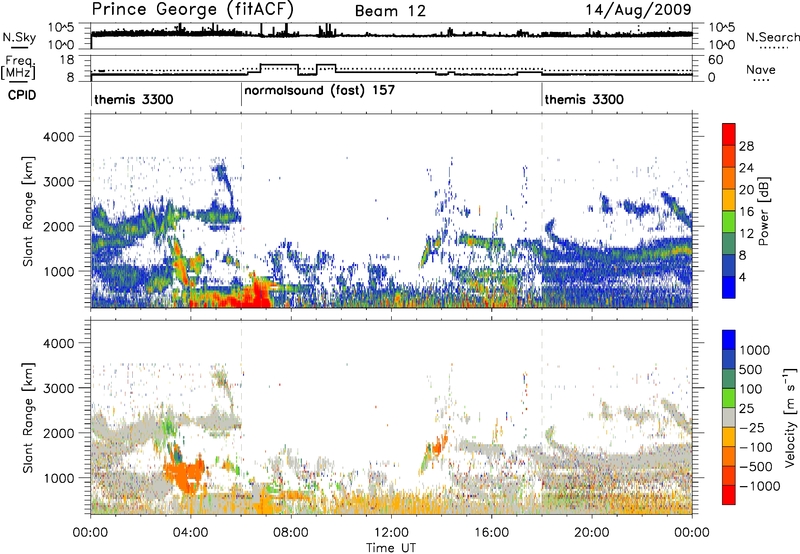Click the '28' value on Power scale
This screenshot has height=554, width=800.
click(x=746, y=146)
